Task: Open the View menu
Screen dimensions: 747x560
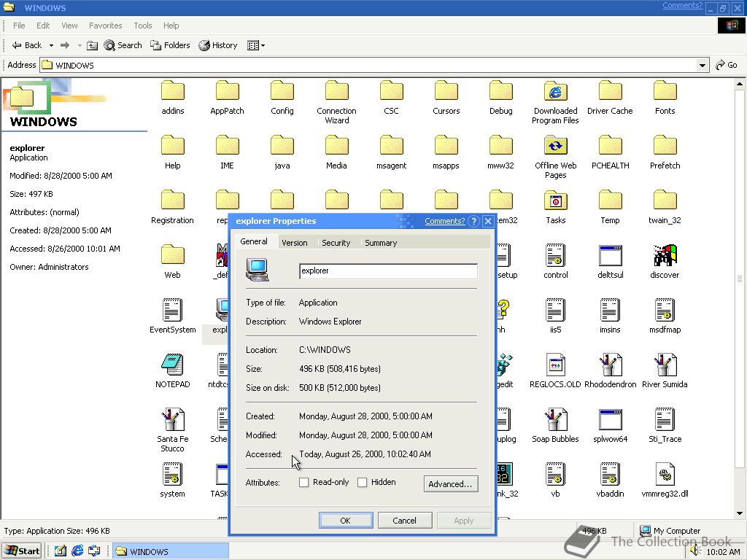Action: [69, 26]
